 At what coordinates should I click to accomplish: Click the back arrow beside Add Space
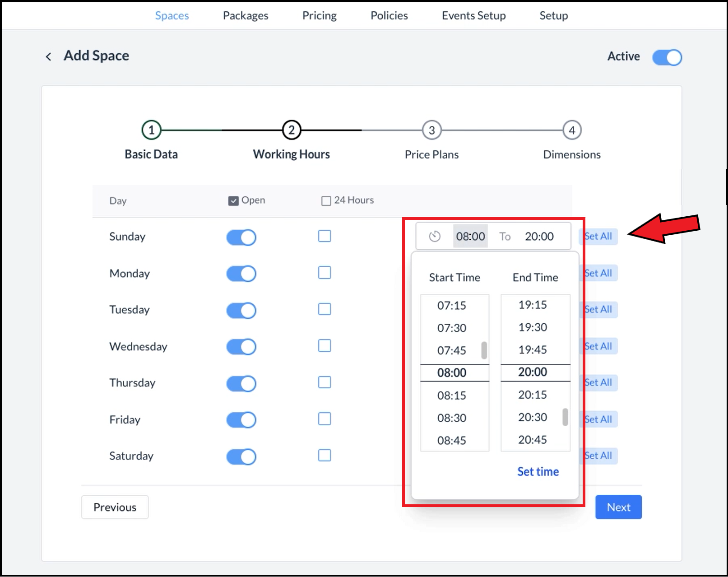click(x=48, y=56)
